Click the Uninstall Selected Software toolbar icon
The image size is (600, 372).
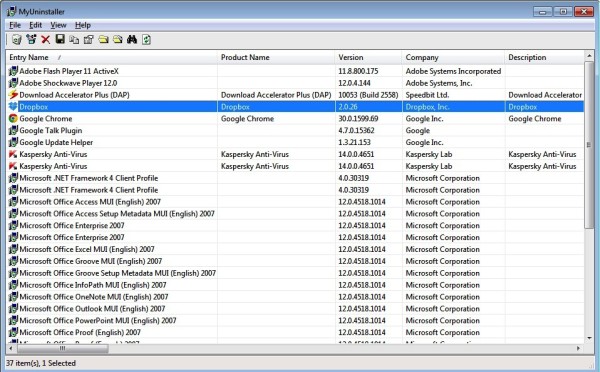(x=16, y=39)
